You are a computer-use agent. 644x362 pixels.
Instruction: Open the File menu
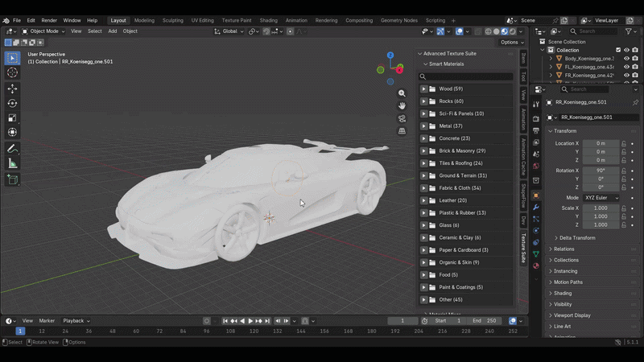click(17, 21)
